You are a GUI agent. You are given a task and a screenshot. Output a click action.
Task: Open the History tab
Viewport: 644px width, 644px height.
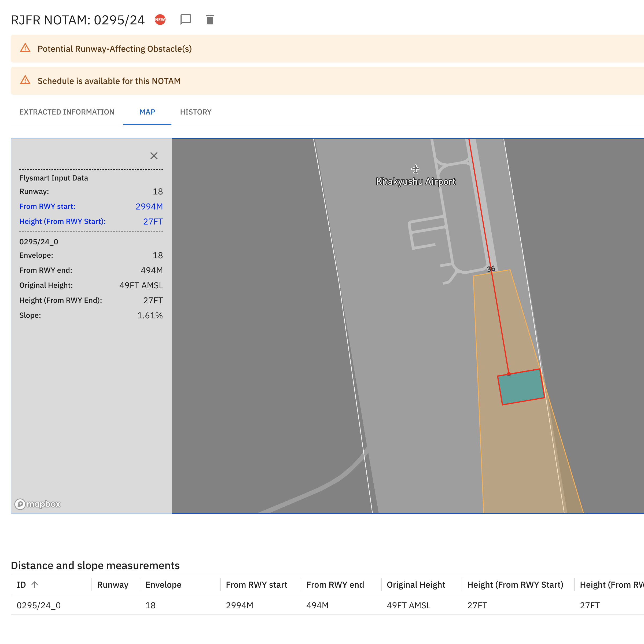196,112
